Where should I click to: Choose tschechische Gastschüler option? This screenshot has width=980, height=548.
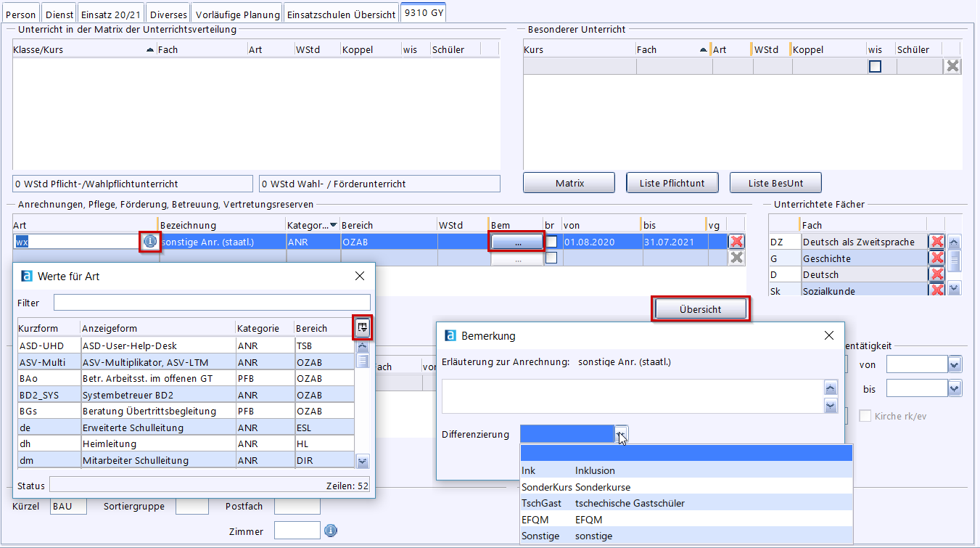coord(686,503)
